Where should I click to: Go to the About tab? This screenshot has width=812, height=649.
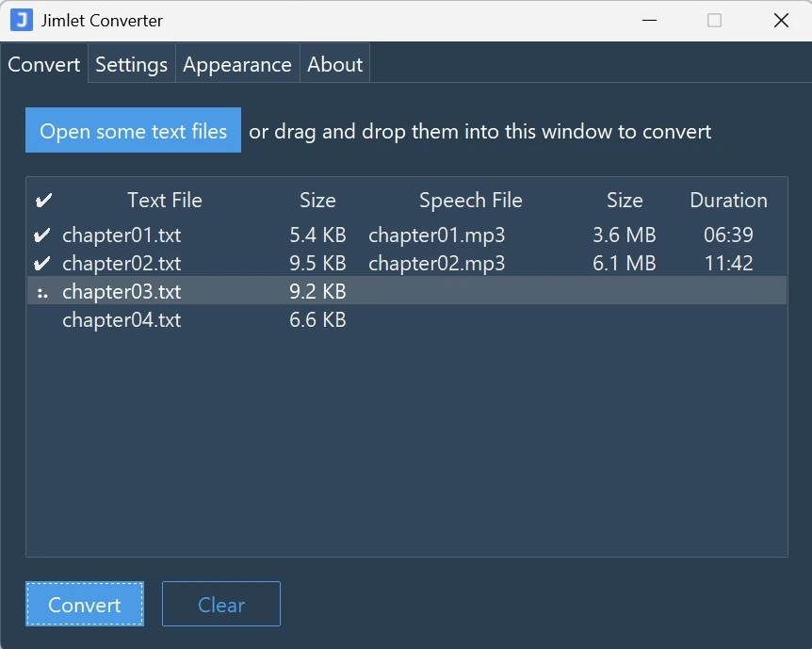(334, 65)
